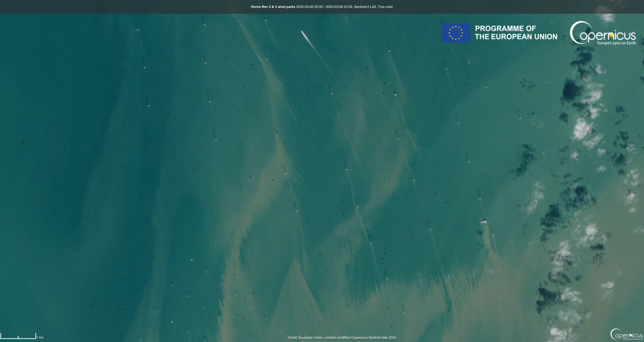Click the 'PROGRAMME OF THE EUROPEAN UNION' text
This screenshot has width=644, height=342.
pyautogui.click(x=516, y=33)
